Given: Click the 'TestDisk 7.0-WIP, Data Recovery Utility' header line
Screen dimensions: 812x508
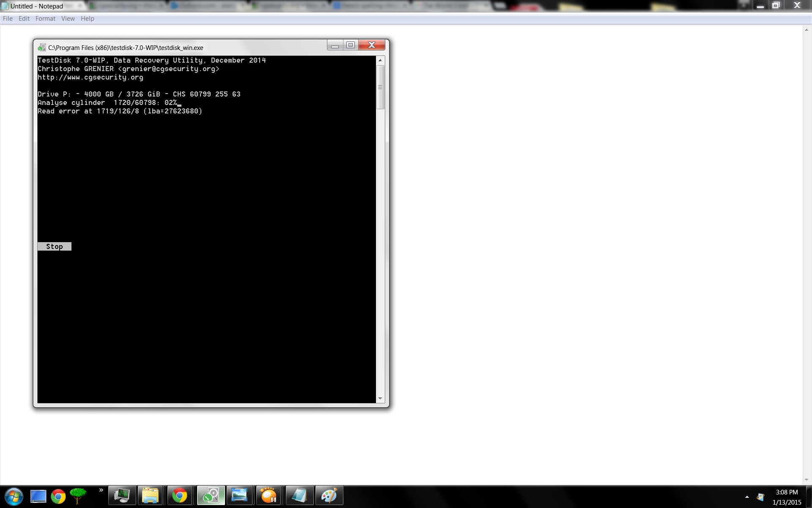Looking at the screenshot, I should pos(152,61).
